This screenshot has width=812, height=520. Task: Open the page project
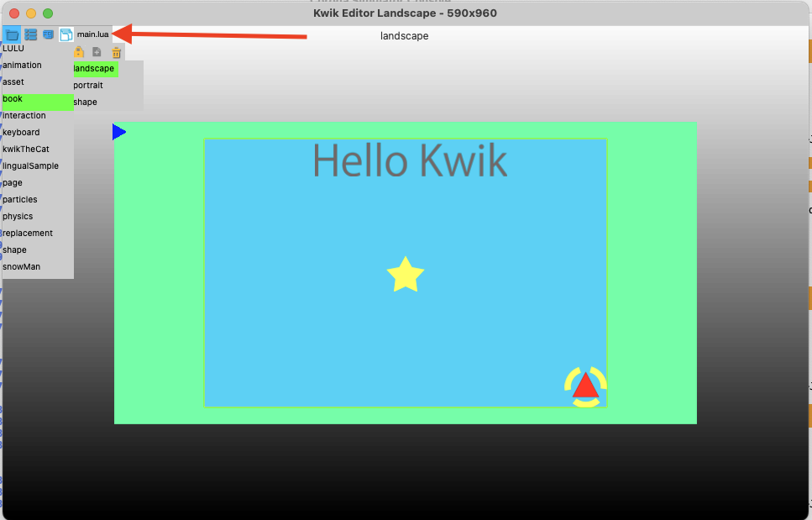click(x=13, y=183)
